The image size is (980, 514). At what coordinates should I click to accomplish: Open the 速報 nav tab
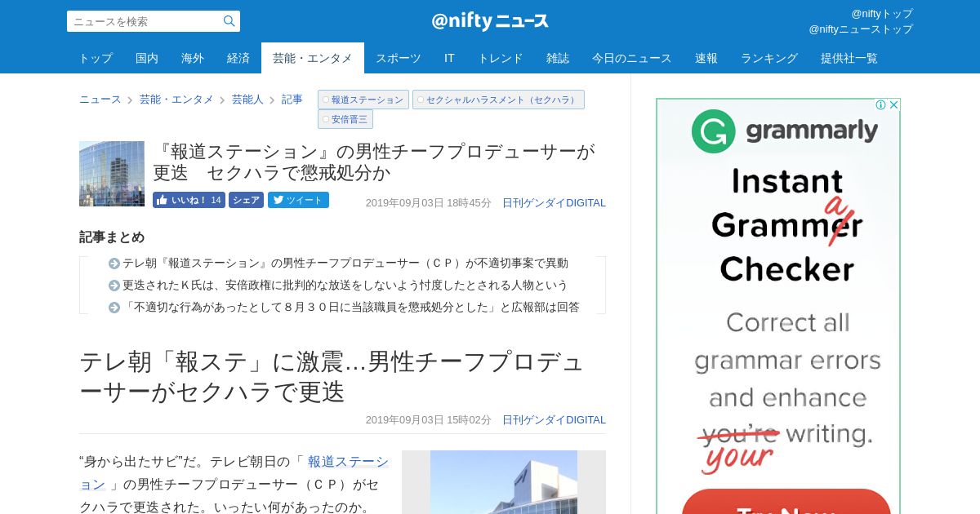706,58
